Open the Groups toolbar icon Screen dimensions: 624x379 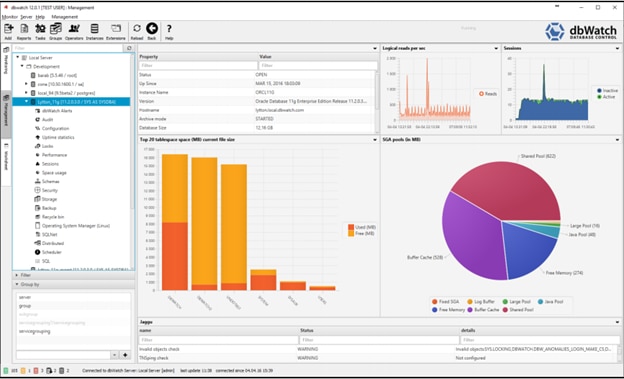[55, 31]
